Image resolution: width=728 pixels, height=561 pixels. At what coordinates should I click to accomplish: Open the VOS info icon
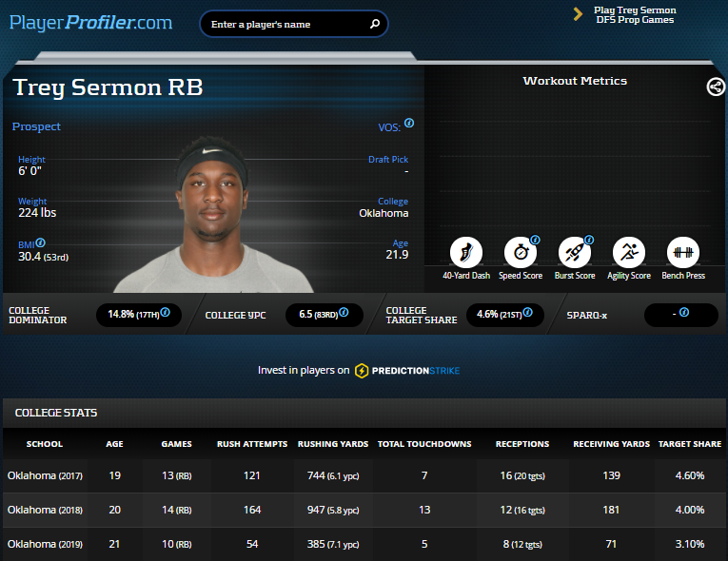pos(409,124)
